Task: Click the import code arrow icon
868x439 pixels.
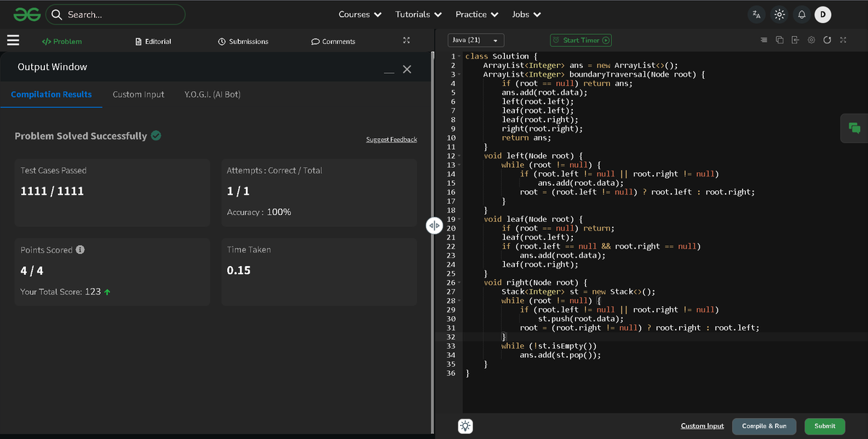Action: pyautogui.click(x=795, y=40)
